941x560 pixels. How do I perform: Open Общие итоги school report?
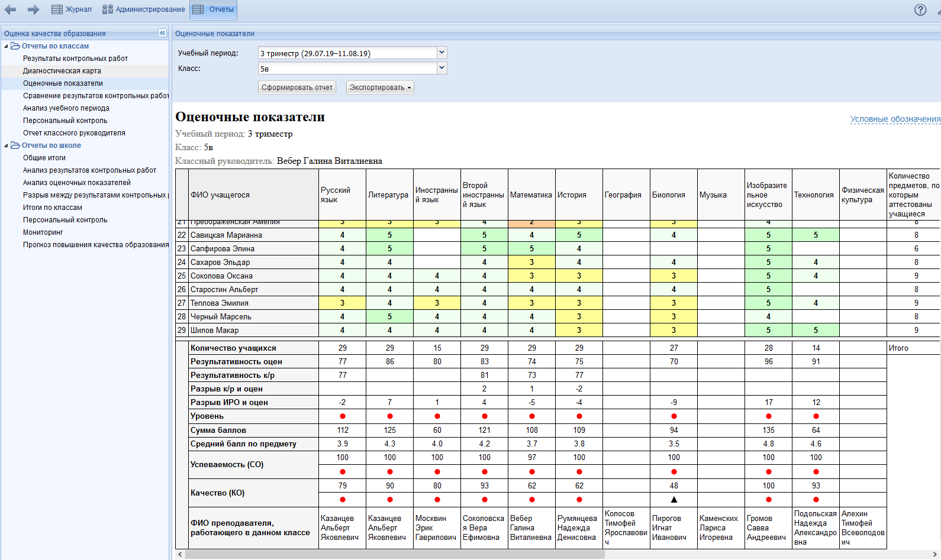click(x=44, y=158)
